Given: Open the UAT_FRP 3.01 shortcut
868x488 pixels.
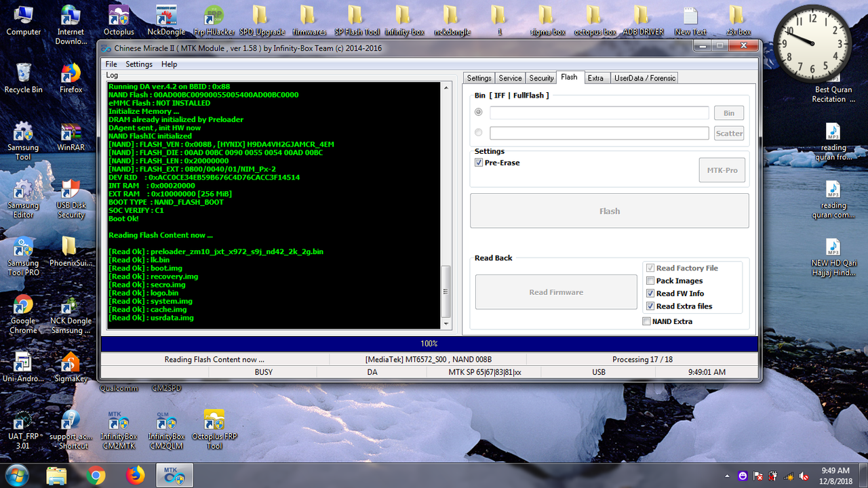Looking at the screenshot, I should [x=23, y=430].
